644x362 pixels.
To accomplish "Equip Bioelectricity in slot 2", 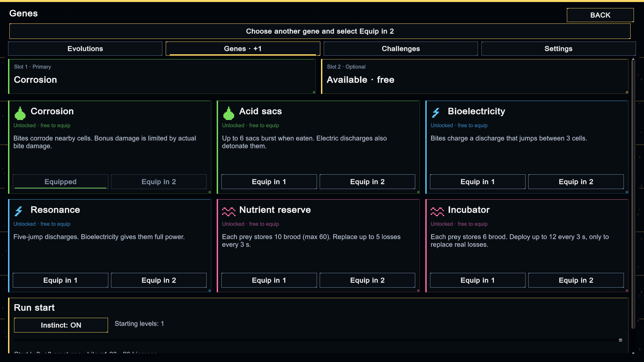I will tap(576, 182).
